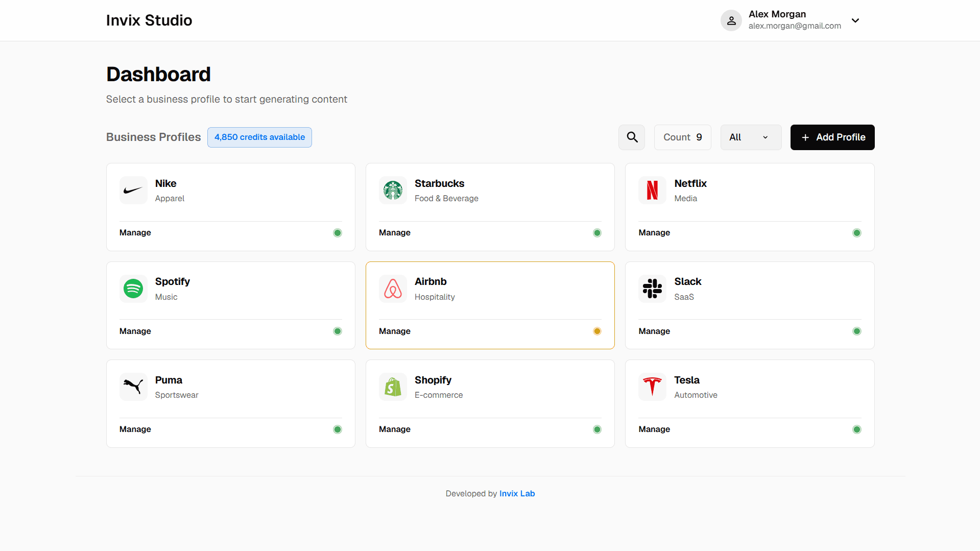Select the Starbucks profile name

[x=439, y=183]
